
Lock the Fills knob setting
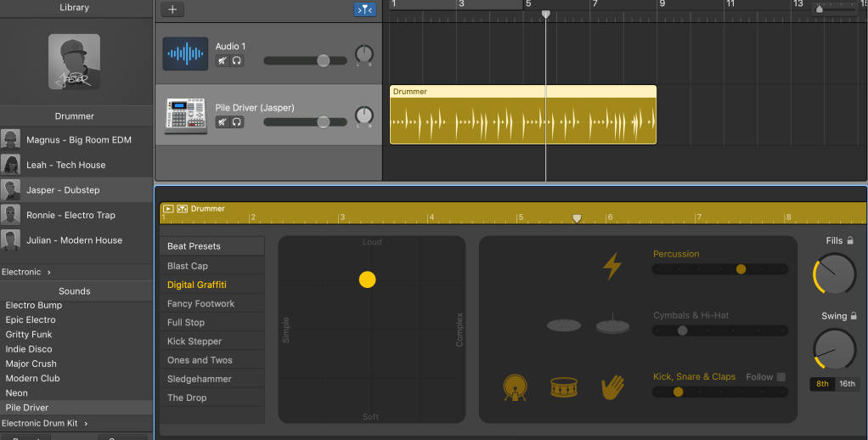coord(850,241)
